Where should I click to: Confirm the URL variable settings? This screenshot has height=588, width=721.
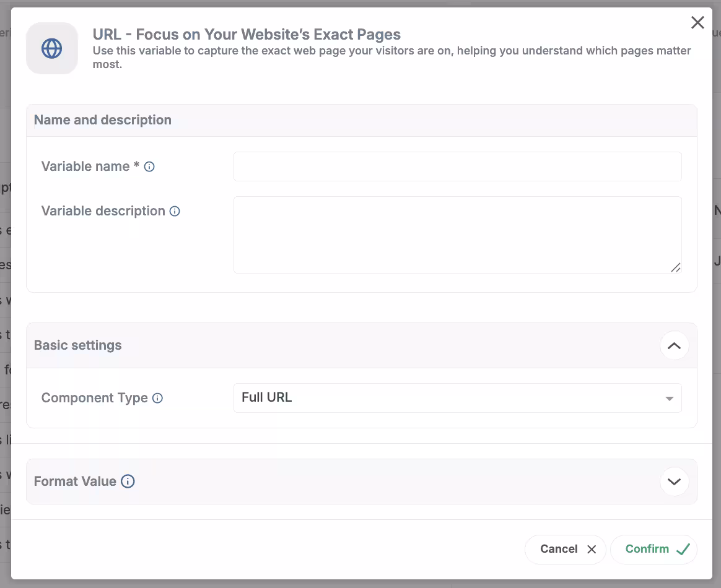pyautogui.click(x=653, y=549)
